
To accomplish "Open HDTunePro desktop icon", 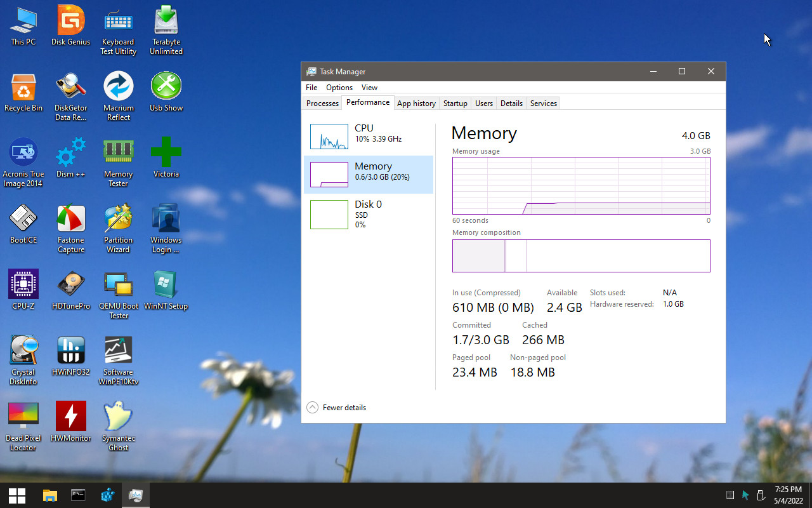I will [x=71, y=290].
